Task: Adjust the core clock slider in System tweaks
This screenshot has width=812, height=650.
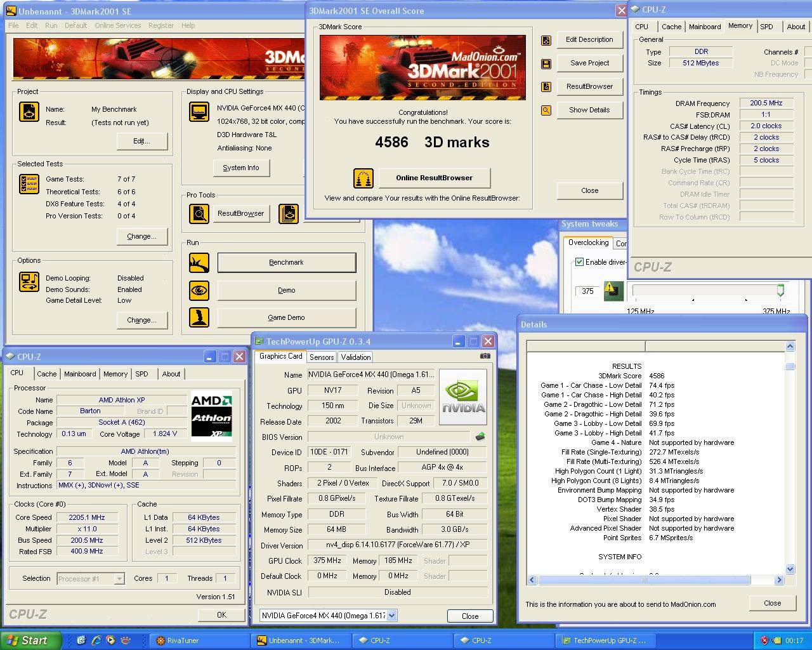Action: pyautogui.click(x=780, y=290)
